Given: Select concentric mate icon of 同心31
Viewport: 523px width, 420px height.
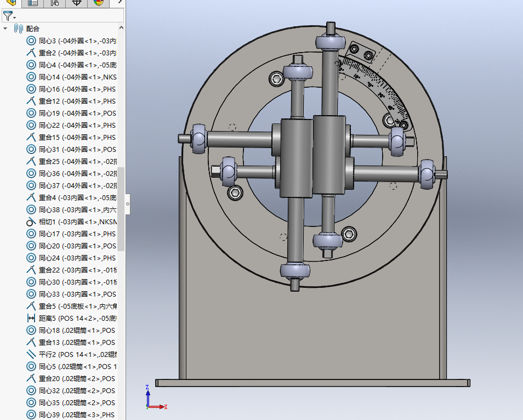Looking at the screenshot, I should coord(31,149).
